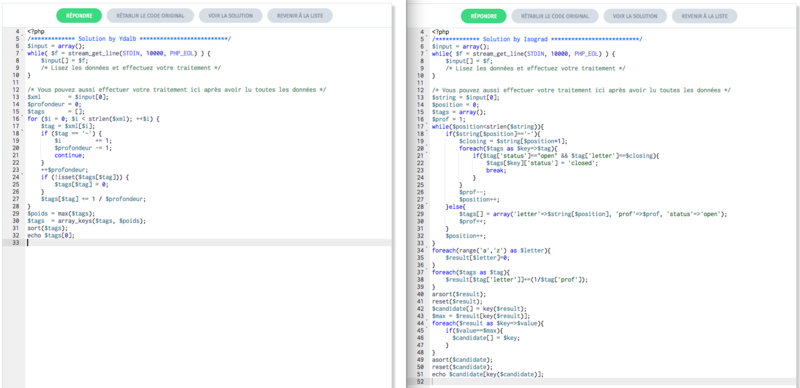Place cursor on empty line 33 in left editor
This screenshot has width=800, height=388.
click(208, 243)
